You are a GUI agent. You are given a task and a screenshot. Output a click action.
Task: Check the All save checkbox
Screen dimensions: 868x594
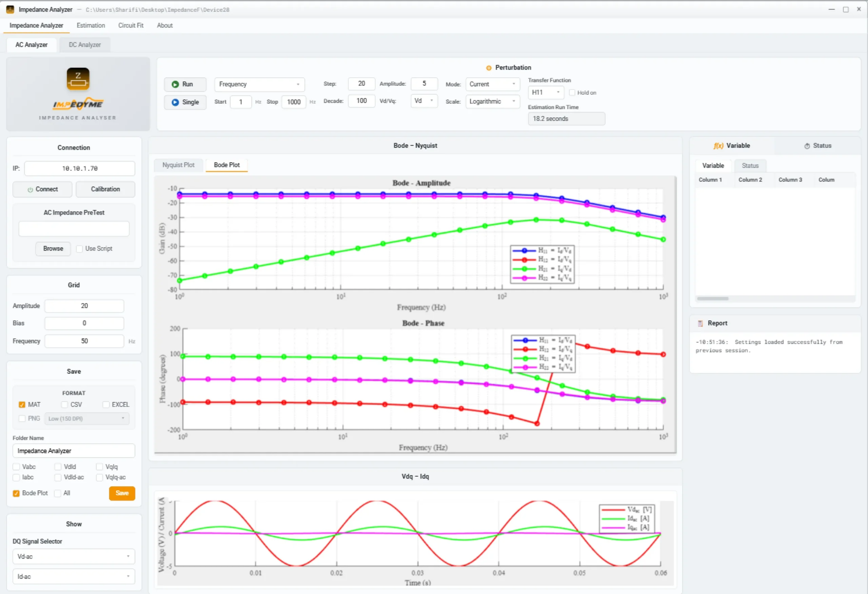point(58,494)
